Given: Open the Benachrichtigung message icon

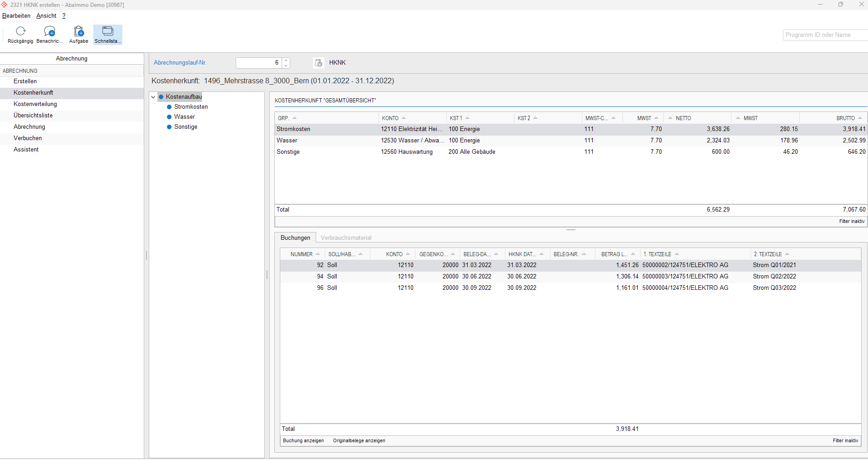Looking at the screenshot, I should [49, 31].
